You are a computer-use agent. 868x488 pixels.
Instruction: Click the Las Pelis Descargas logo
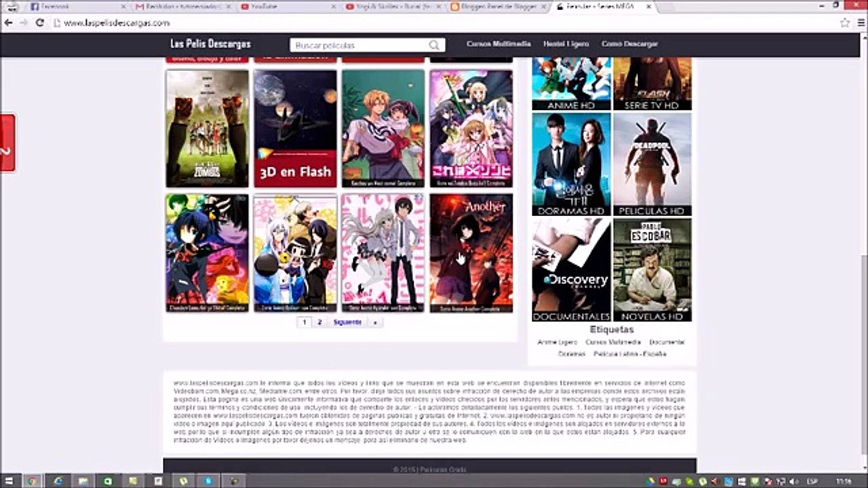point(210,44)
